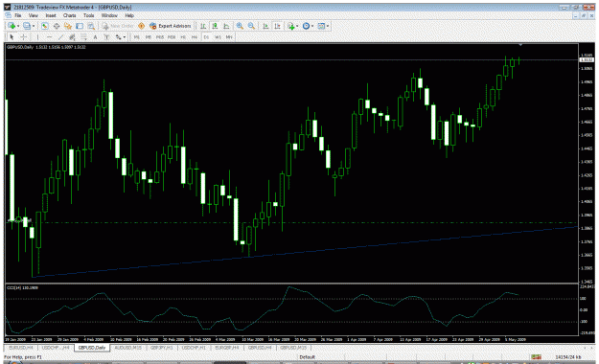Zoom out of the chart

(251, 26)
